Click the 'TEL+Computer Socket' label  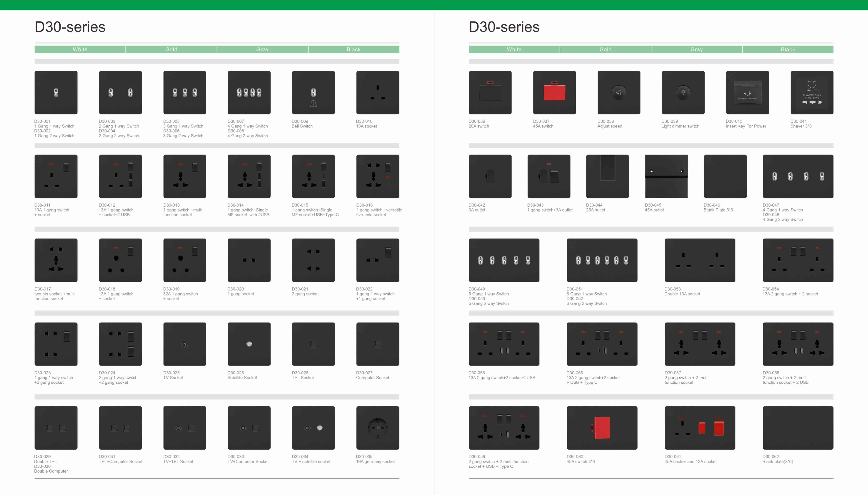(x=121, y=462)
